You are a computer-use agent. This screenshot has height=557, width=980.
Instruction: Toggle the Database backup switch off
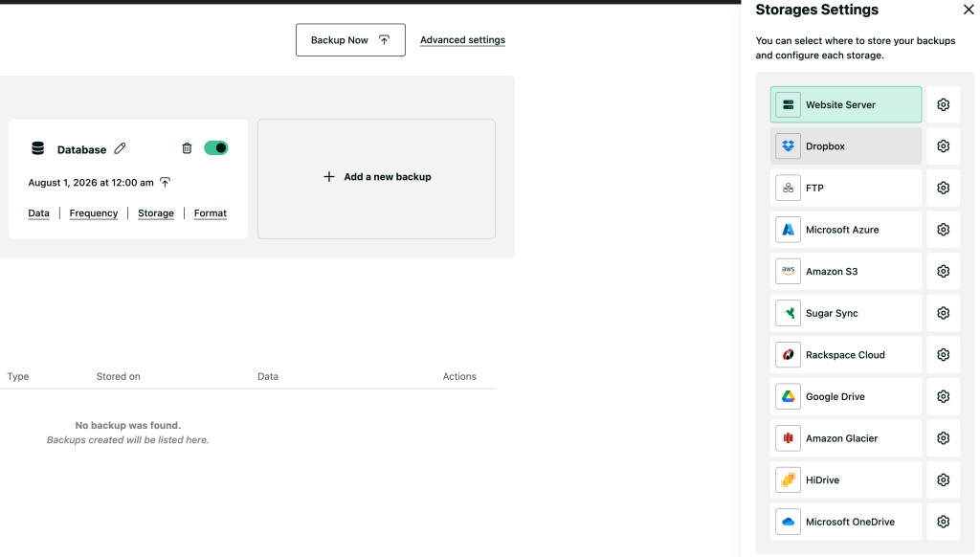[216, 148]
